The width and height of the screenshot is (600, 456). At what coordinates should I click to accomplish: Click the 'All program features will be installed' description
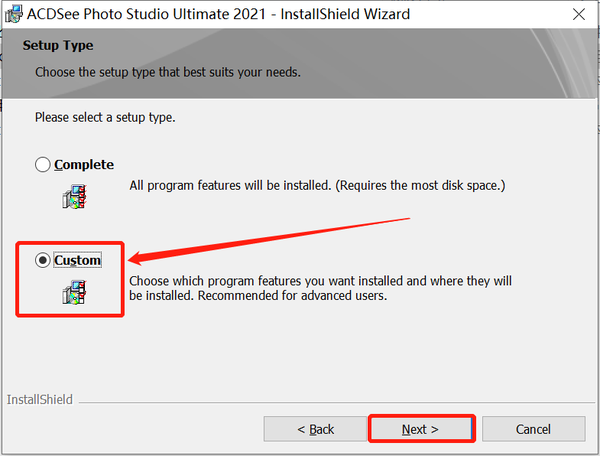coord(317,186)
